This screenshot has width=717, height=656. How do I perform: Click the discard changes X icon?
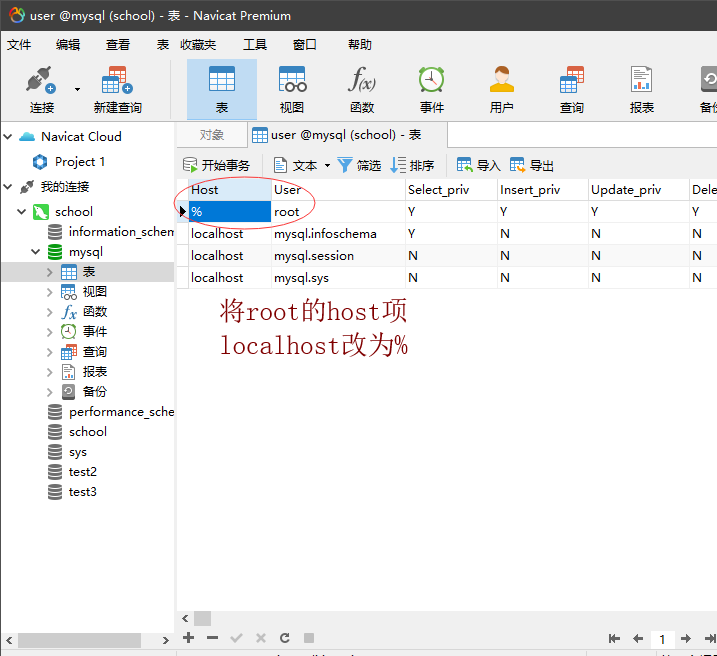tap(261, 638)
